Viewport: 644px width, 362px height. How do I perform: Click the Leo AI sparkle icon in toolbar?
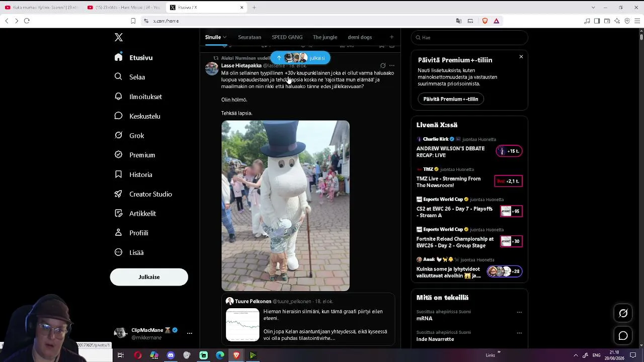tap(617, 21)
